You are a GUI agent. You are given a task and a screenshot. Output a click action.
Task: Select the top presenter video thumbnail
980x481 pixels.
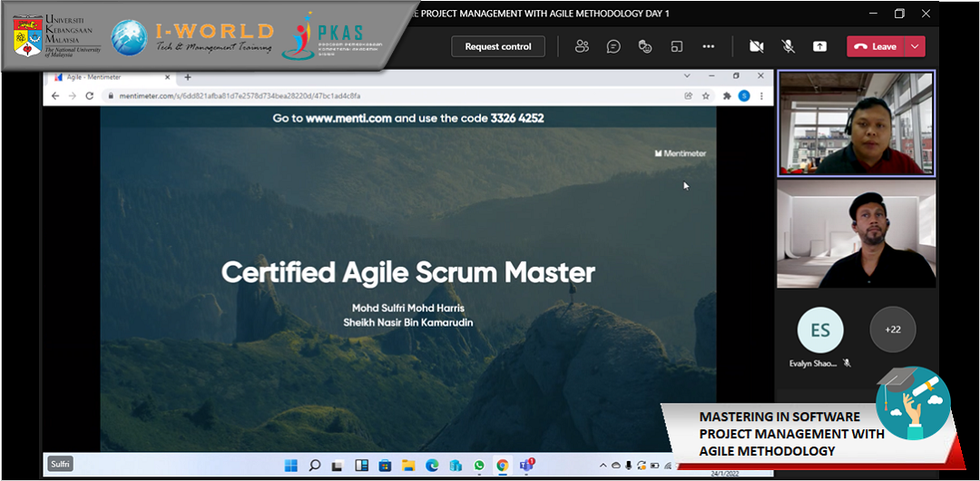tap(856, 124)
